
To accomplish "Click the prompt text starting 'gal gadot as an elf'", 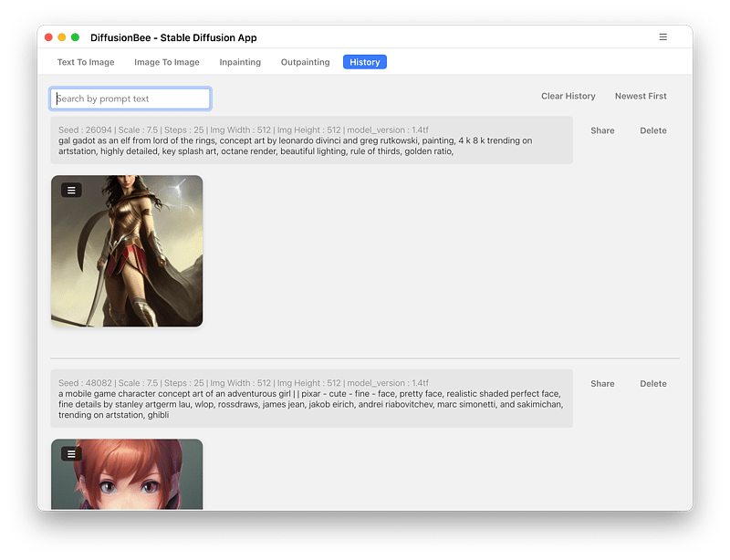I will coord(295,146).
